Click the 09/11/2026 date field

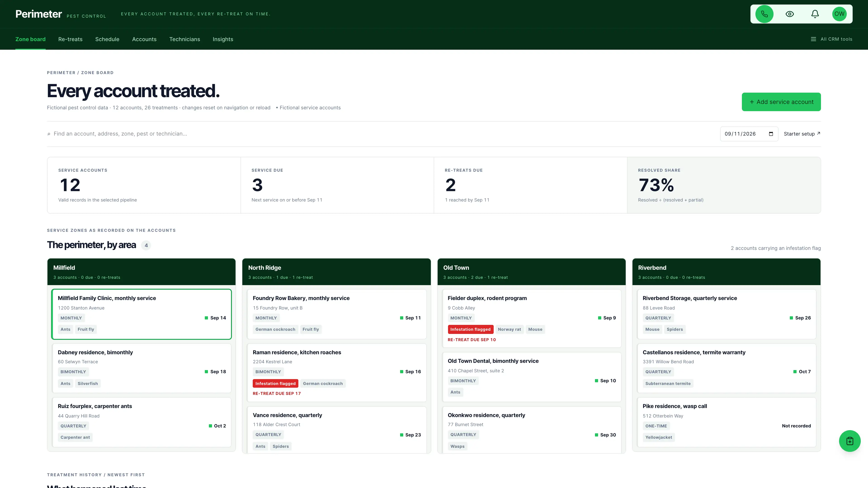tap(749, 134)
